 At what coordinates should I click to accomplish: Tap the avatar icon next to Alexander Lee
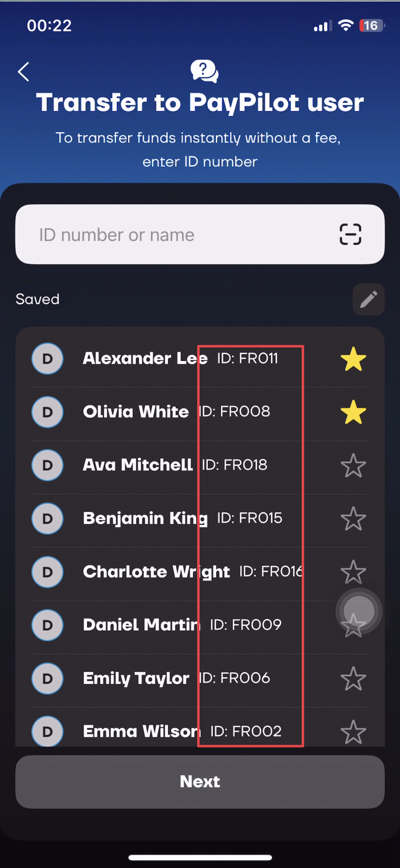tap(47, 359)
